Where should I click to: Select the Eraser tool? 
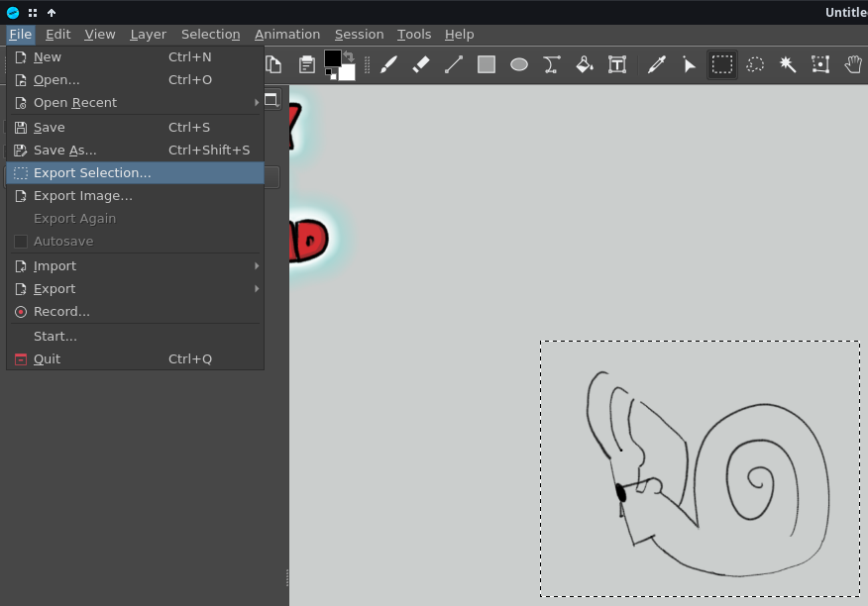tap(421, 65)
